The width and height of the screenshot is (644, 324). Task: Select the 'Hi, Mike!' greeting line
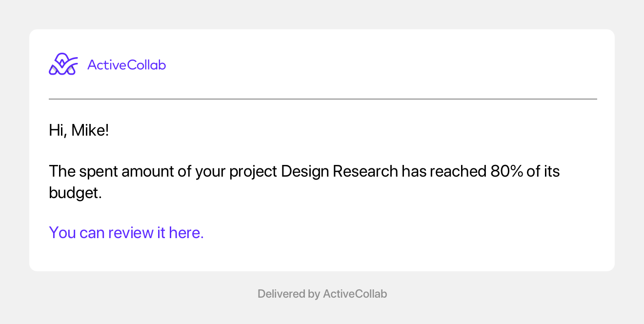coord(79,130)
